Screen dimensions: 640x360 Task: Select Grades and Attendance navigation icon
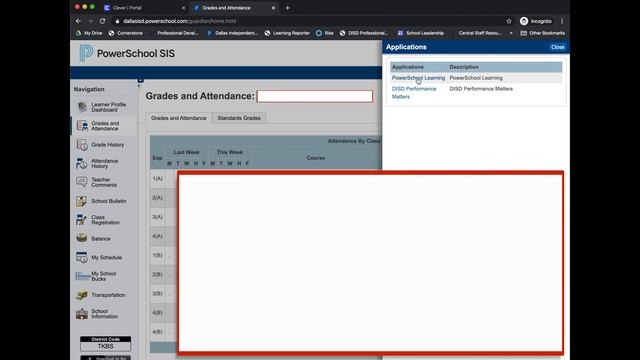(82, 126)
